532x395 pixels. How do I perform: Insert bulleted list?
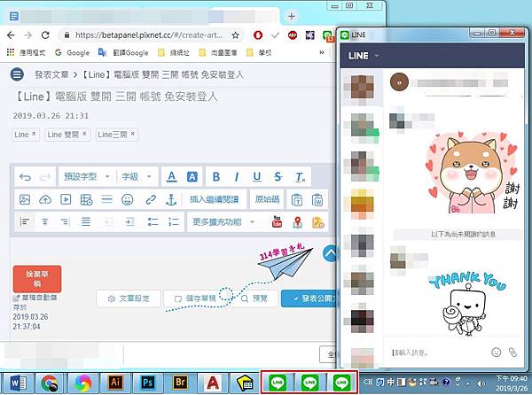(x=153, y=222)
